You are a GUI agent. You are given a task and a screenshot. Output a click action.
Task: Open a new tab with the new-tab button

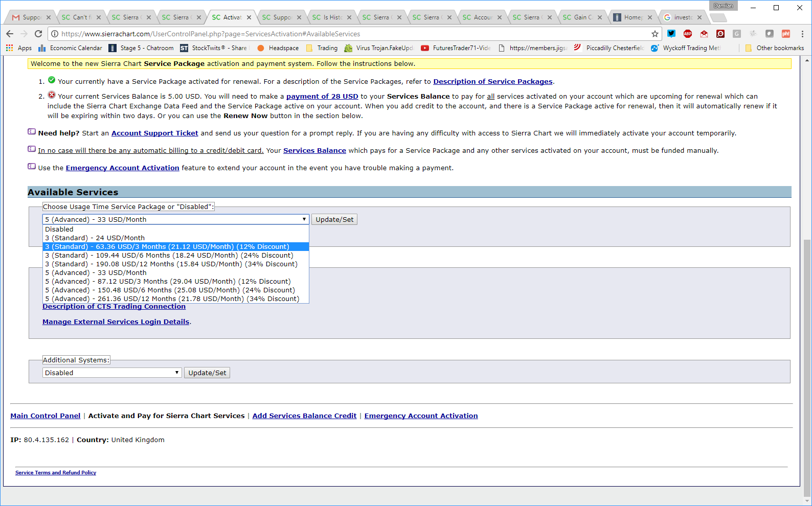coord(719,18)
